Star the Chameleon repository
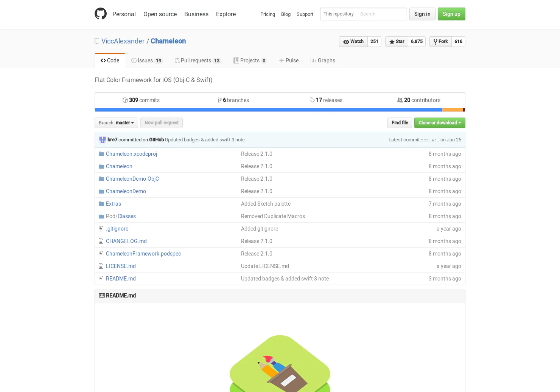This screenshot has height=392, width=560. pos(397,42)
